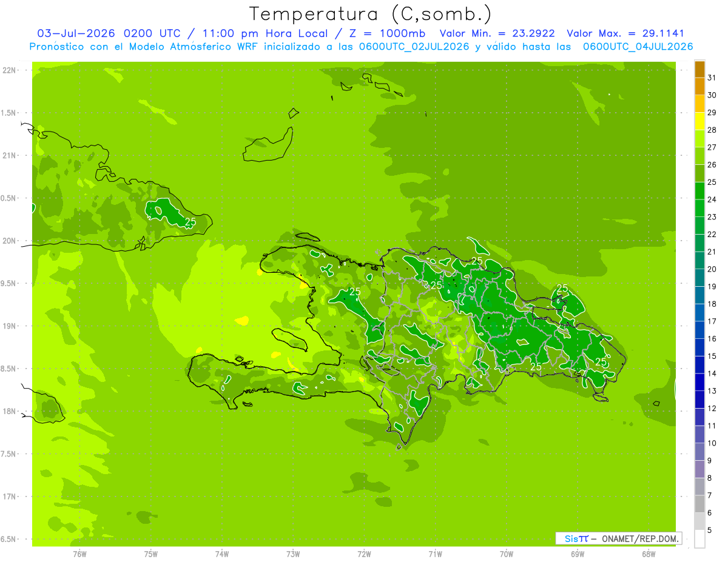The width and height of the screenshot is (728, 562).
Task: Click the legend band between 25 and 26
Action: [699, 173]
